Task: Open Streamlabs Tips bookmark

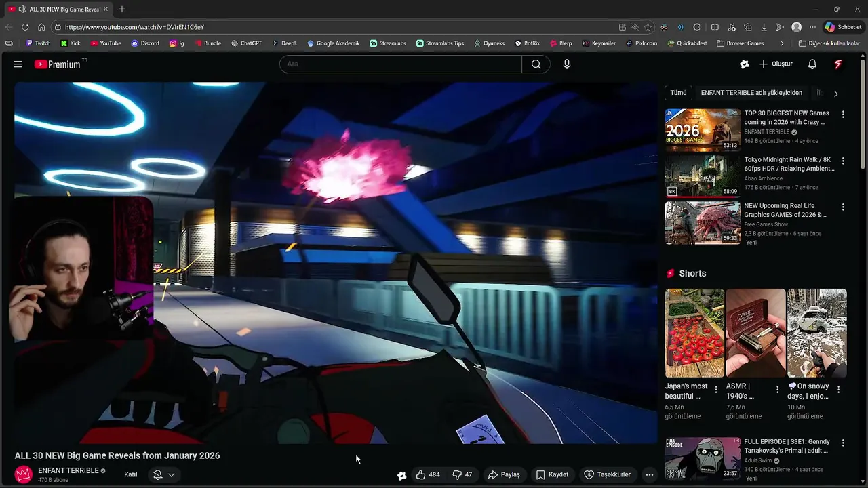Action: [x=440, y=43]
